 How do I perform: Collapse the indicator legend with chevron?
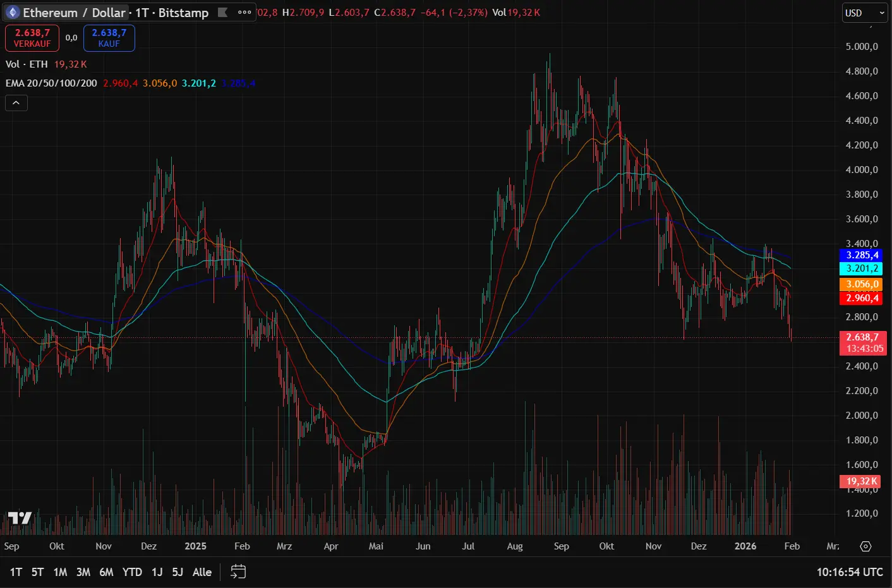click(x=16, y=103)
